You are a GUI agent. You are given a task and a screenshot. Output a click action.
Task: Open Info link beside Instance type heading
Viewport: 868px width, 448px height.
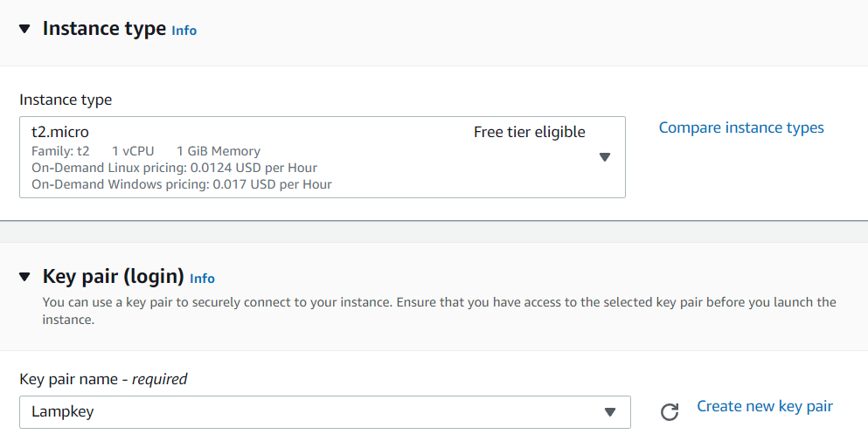click(x=184, y=31)
